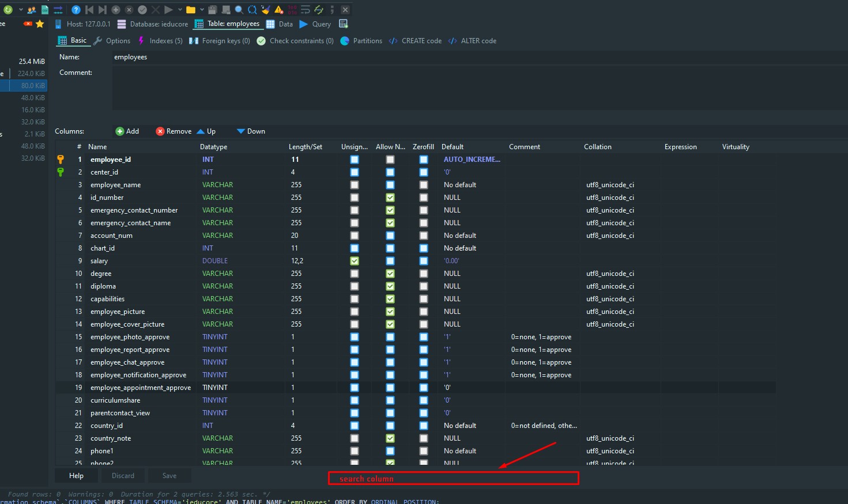Screen dimensions: 848x504
Task: Click the Load SQL file folder icon
Action: (x=191, y=10)
